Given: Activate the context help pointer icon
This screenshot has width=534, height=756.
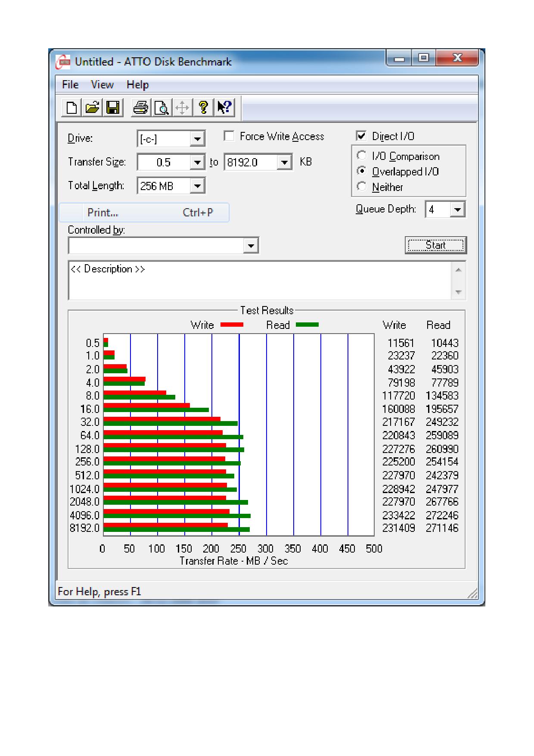Looking at the screenshot, I should [224, 107].
